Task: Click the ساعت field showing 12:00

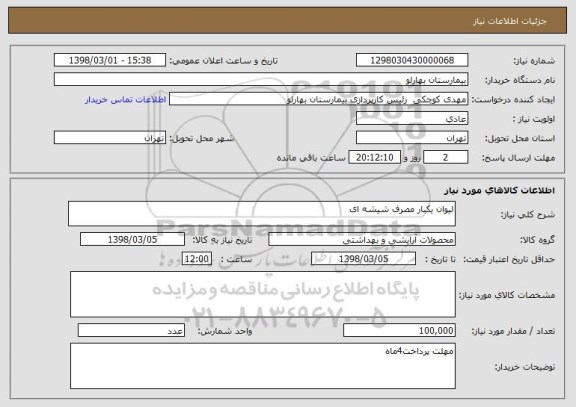Action: (197, 259)
